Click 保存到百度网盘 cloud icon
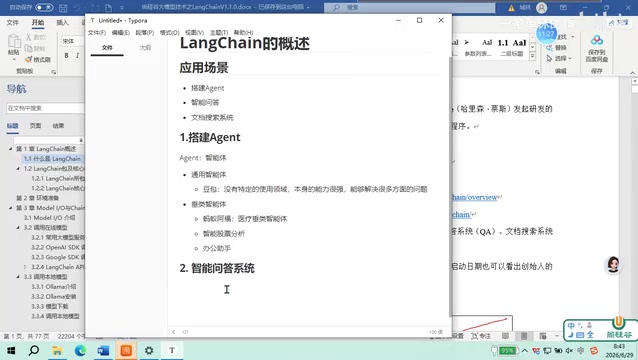 pyautogui.click(x=597, y=40)
